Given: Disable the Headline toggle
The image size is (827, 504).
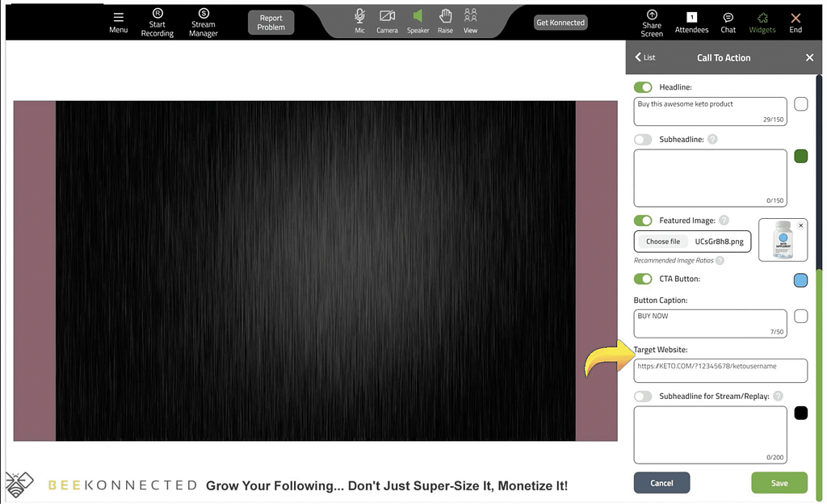Looking at the screenshot, I should [x=643, y=87].
